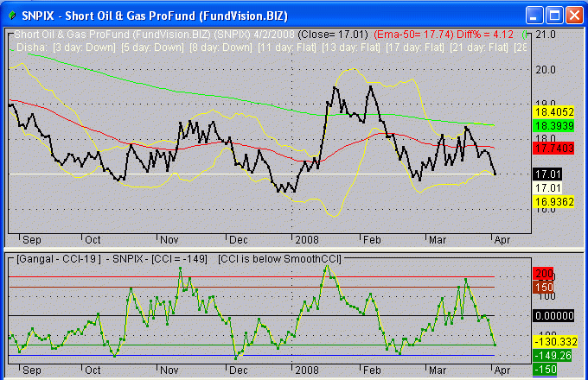Click the '[21 day: Flat]' indicator
The height and width of the screenshot is (380, 588).
pos(479,47)
